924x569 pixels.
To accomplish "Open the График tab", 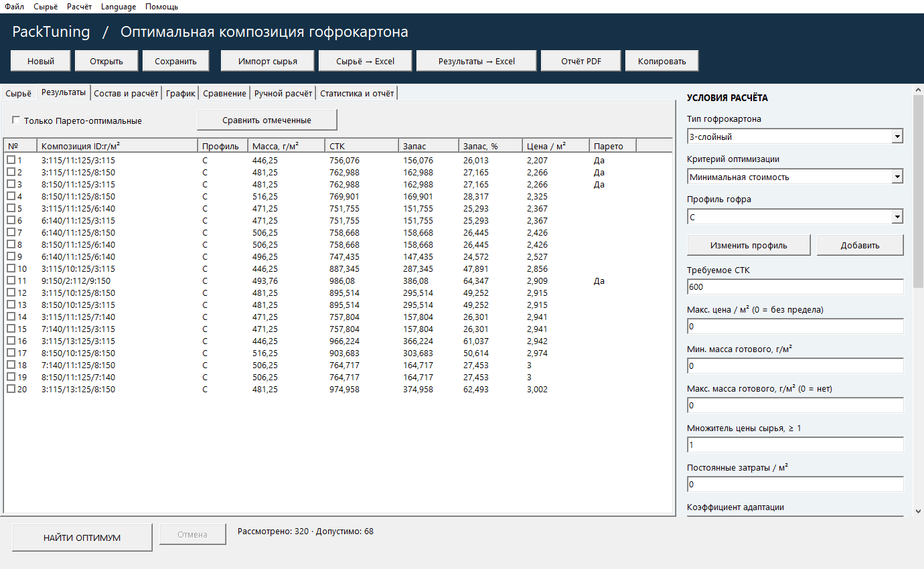I will (x=181, y=94).
